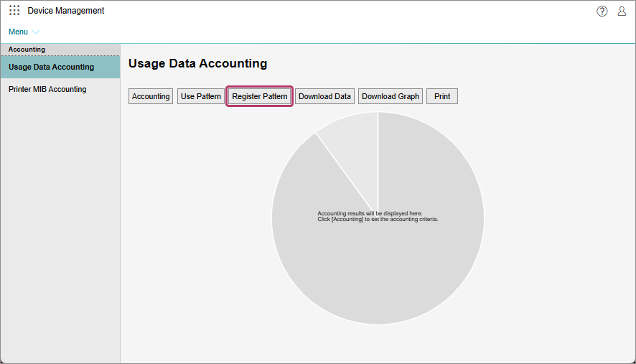Switch to Printer MIB Accounting
This screenshot has width=636, height=364.
click(x=47, y=90)
